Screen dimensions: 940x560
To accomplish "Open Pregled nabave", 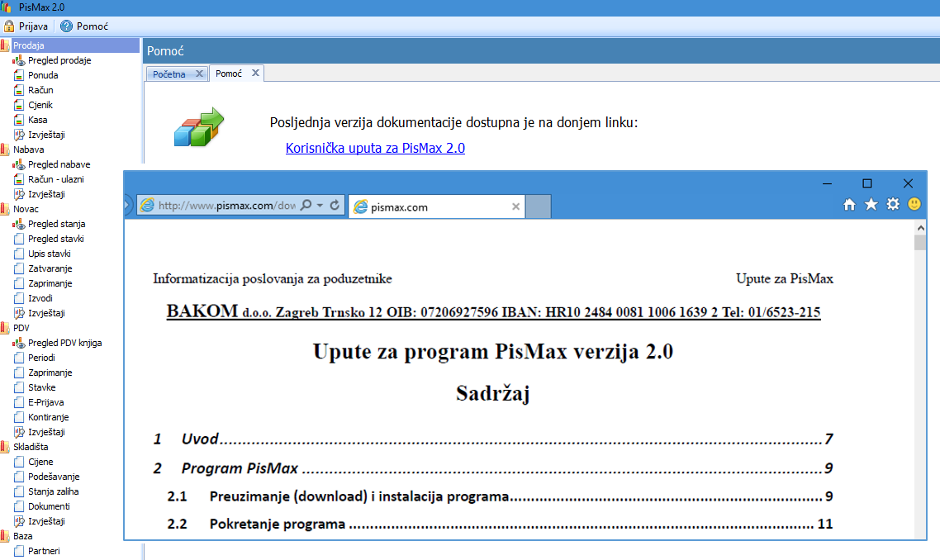I will point(59,164).
